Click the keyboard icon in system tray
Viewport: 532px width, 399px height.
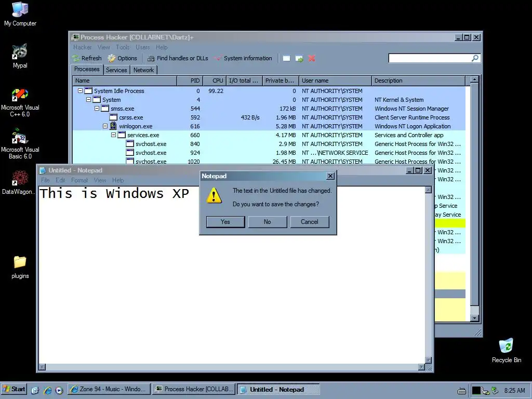point(462,391)
